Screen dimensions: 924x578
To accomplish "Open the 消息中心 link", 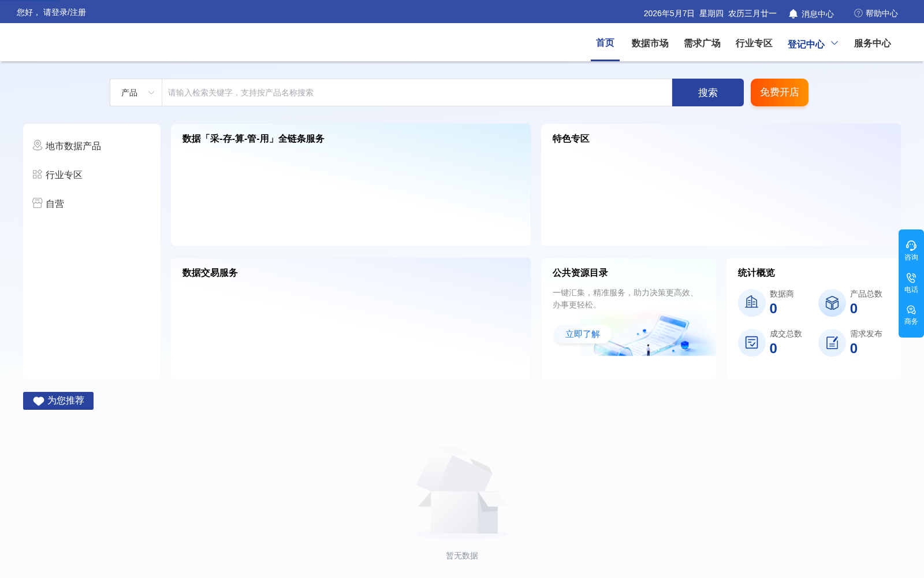I will tap(818, 14).
